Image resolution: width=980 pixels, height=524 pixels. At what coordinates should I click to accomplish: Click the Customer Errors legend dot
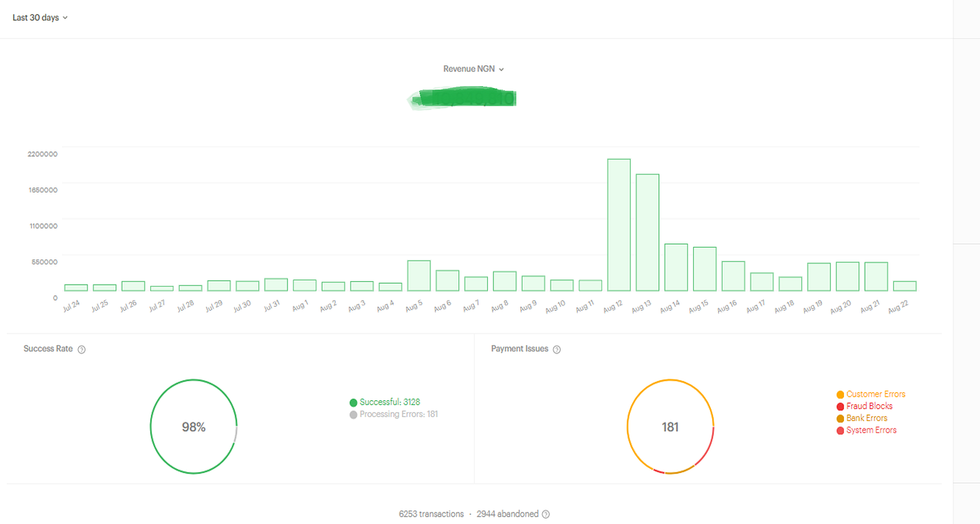click(840, 394)
